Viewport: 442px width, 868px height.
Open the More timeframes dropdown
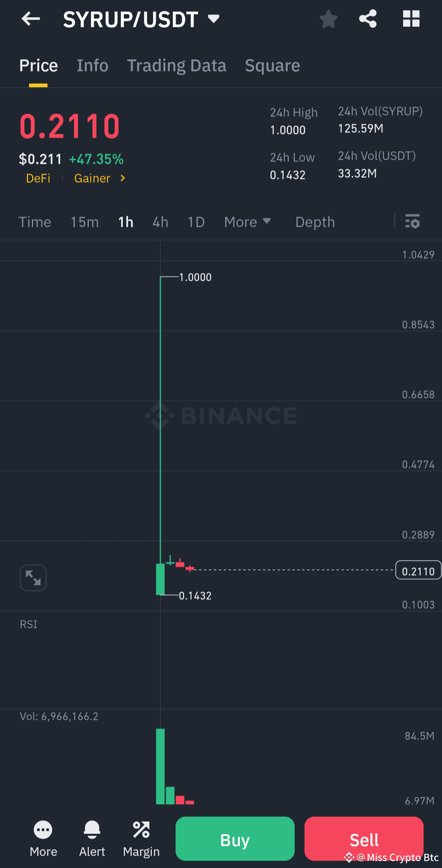point(247,222)
